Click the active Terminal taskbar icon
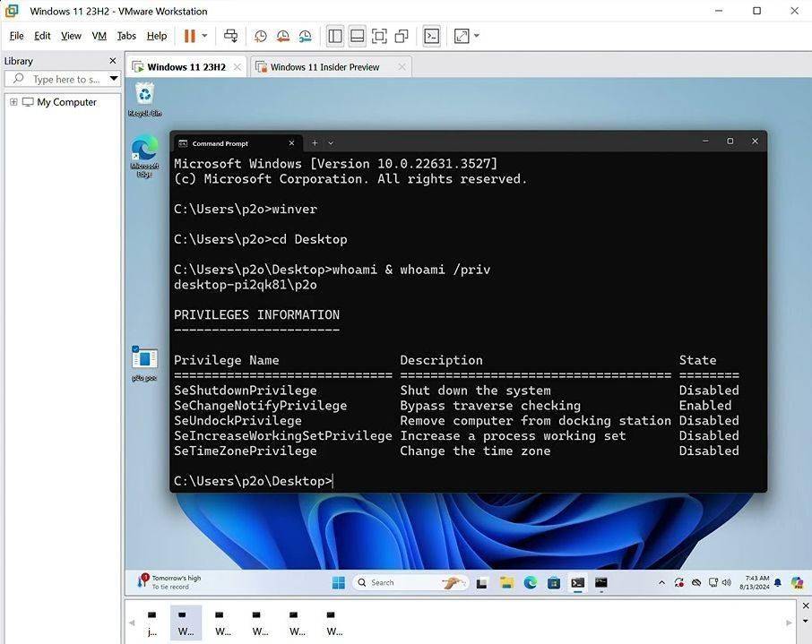 pyautogui.click(x=578, y=583)
